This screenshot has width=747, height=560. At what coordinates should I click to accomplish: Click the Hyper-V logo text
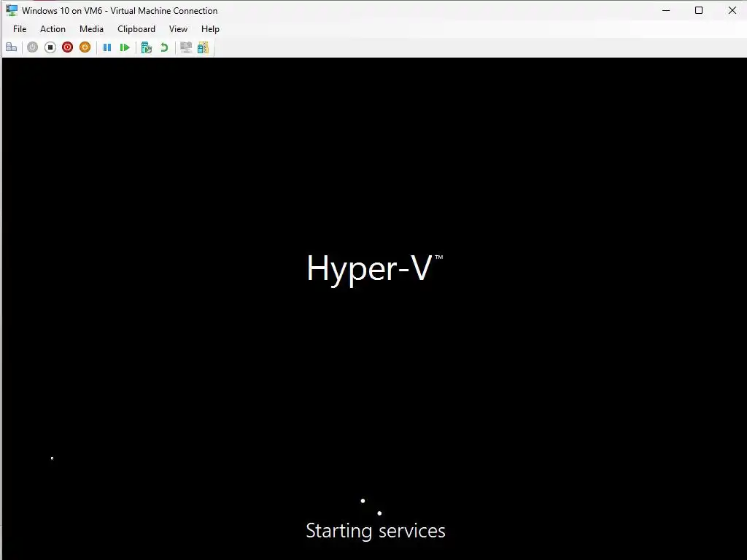coord(374,269)
